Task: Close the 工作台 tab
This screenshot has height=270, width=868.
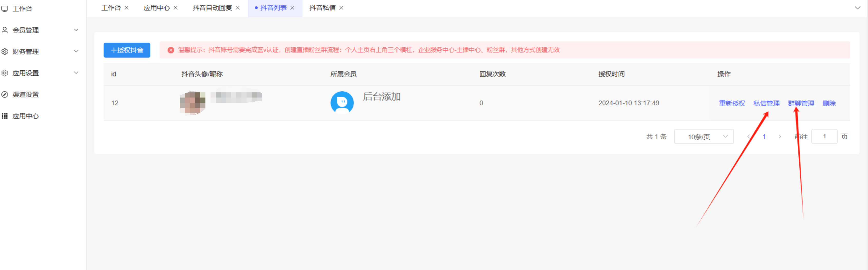Action: pos(127,8)
